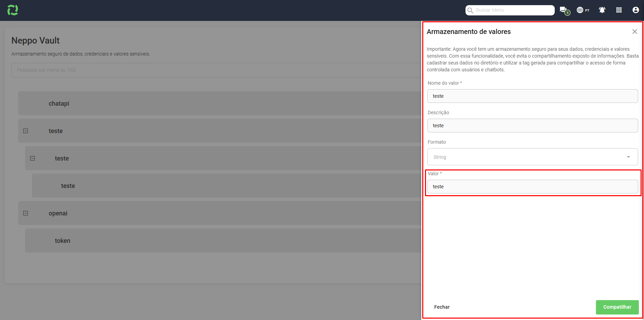This screenshot has height=320, width=644.
Task: Close the Armazenamento de valores panel
Action: pyautogui.click(x=635, y=32)
